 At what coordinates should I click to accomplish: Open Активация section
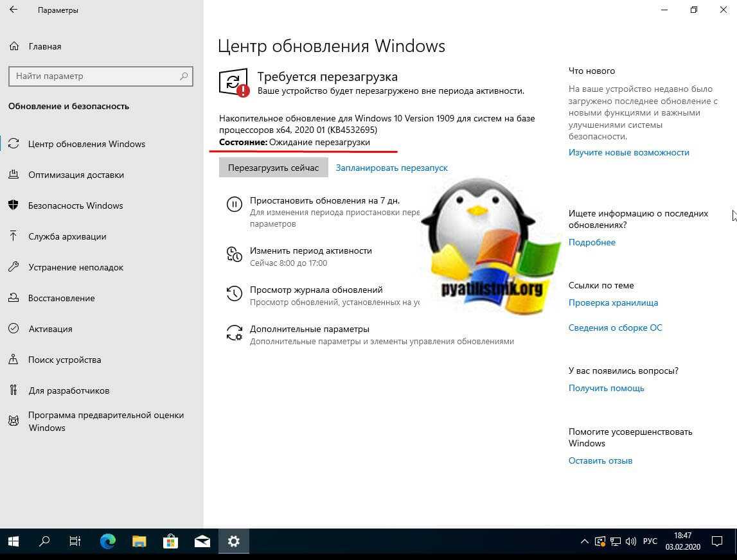point(50,329)
